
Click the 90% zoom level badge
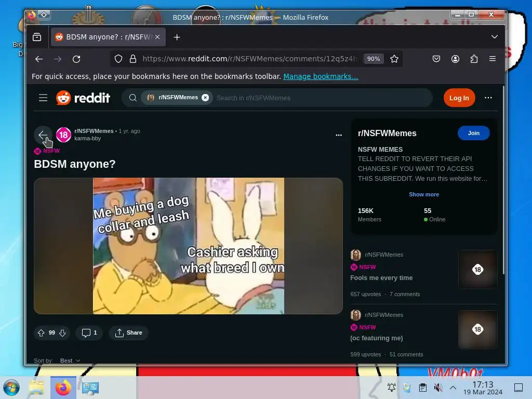(x=373, y=59)
